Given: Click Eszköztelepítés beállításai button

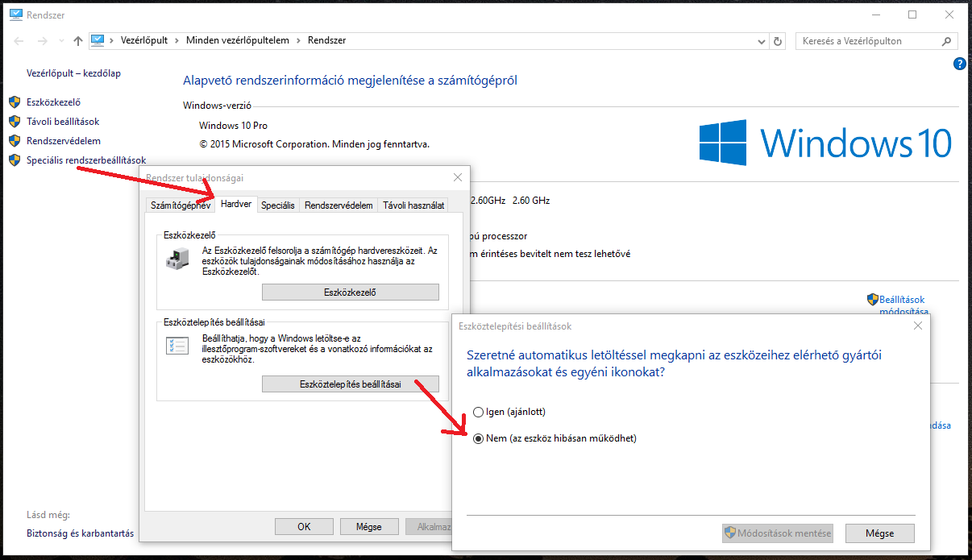Looking at the screenshot, I should click(x=350, y=384).
